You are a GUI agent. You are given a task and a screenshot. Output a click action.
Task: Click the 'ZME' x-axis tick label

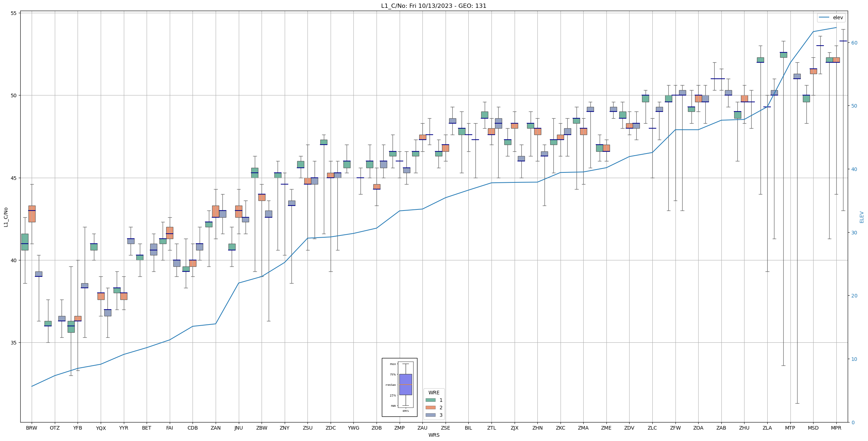[606, 428]
